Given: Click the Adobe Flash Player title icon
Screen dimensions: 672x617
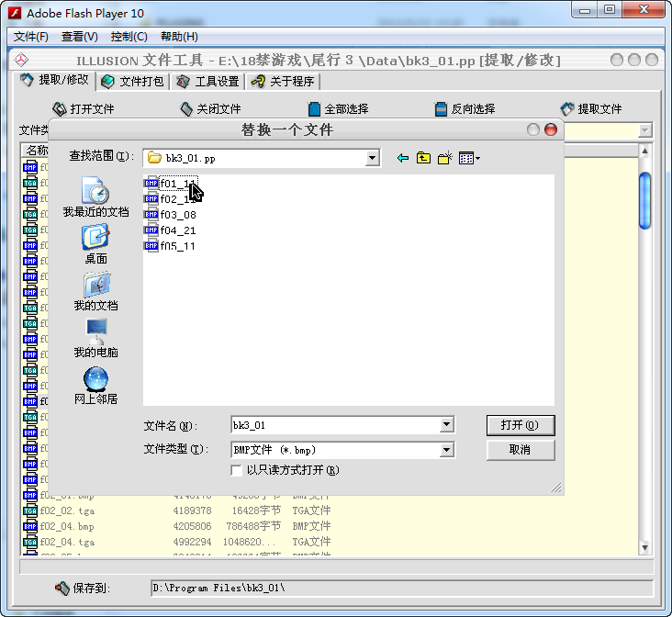Looking at the screenshot, I should point(15,13).
